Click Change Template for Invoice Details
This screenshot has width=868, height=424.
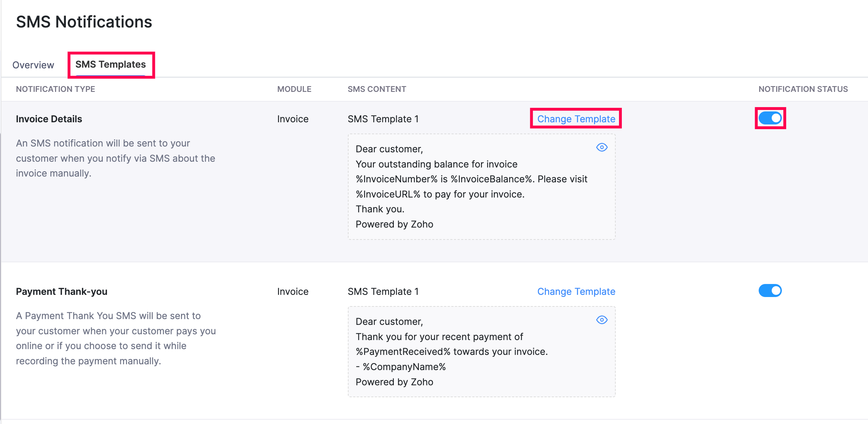576,119
